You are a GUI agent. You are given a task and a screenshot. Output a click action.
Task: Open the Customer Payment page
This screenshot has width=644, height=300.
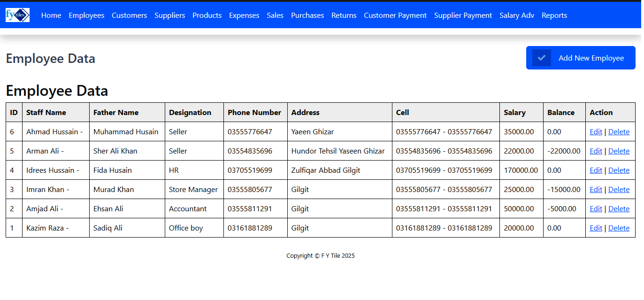[x=395, y=15]
